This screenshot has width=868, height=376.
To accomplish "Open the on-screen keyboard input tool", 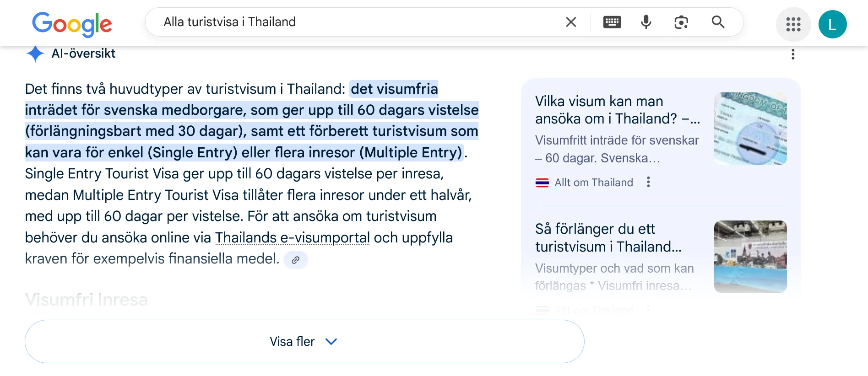I will point(612,22).
